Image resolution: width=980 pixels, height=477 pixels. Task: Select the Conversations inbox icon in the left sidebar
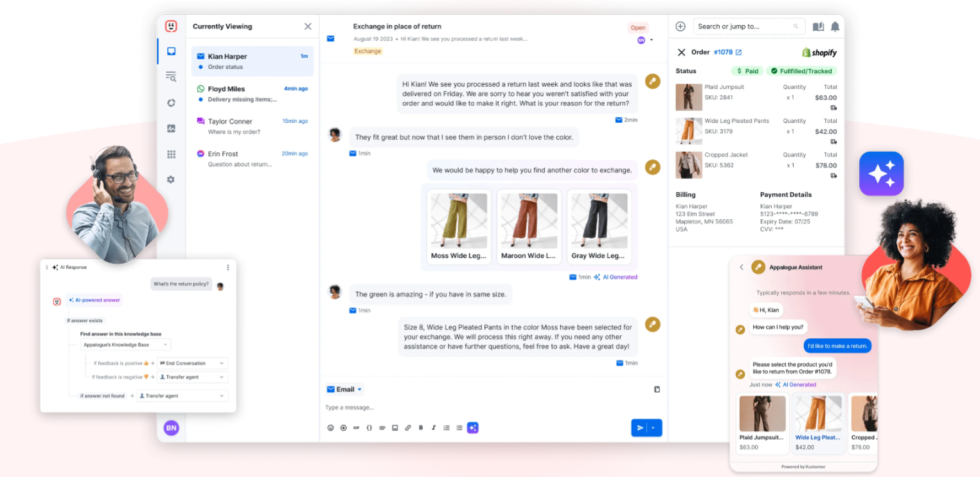[171, 51]
